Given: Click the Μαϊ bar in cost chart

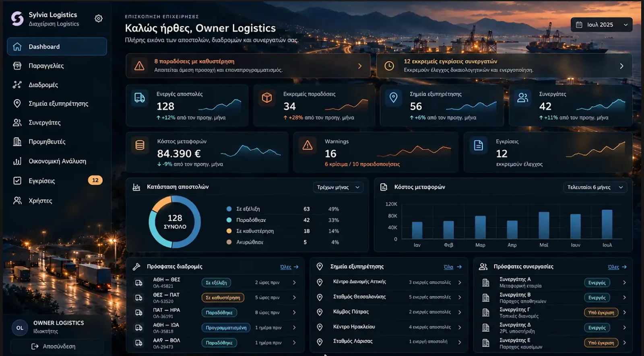Looking at the screenshot, I should click(x=544, y=226).
